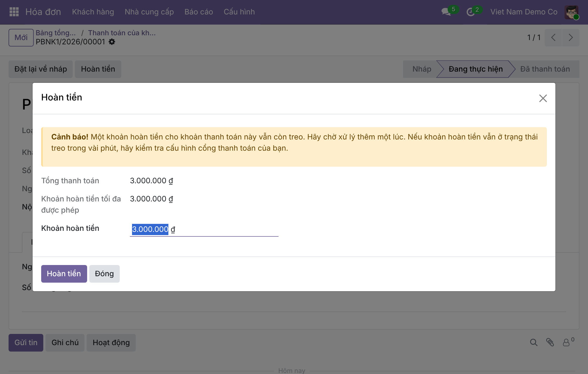588x374 pixels.
Task: Click the background Hoàn tiền toolbar button
Action: [x=98, y=69]
